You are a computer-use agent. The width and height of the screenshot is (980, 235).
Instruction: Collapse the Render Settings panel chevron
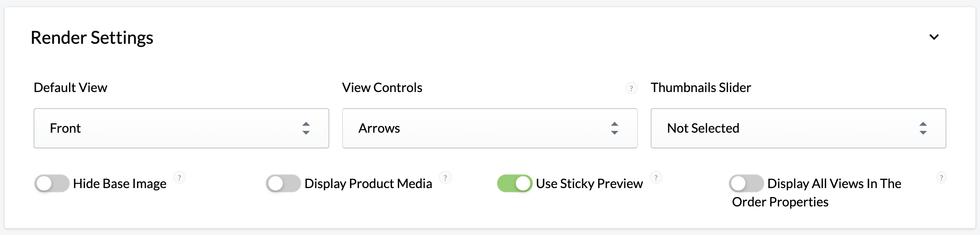tap(934, 37)
